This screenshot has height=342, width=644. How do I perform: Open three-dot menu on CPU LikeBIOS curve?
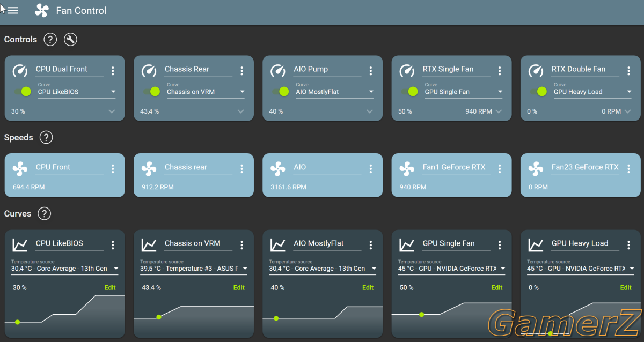113,245
